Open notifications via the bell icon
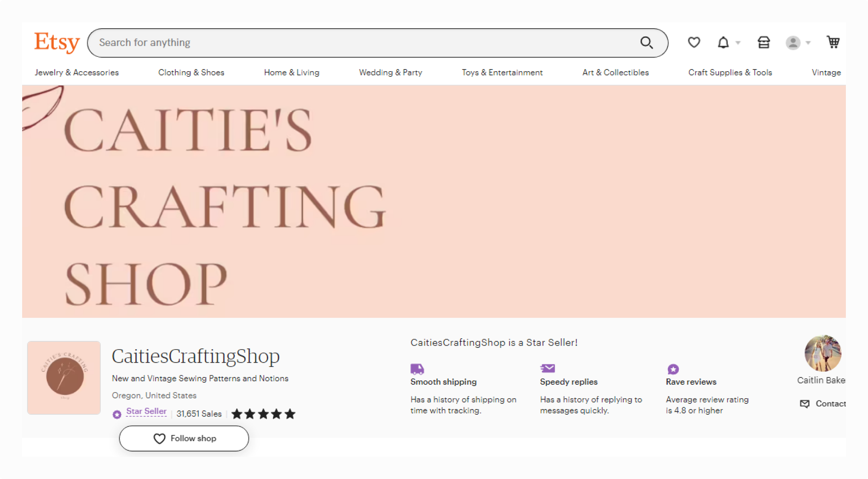Image resolution: width=868 pixels, height=479 pixels. 723,43
